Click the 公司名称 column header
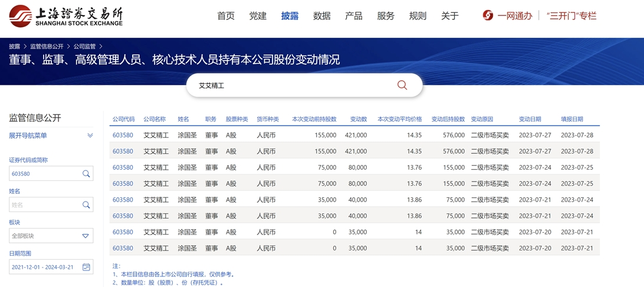The width and height of the screenshot is (644, 287). [155, 119]
